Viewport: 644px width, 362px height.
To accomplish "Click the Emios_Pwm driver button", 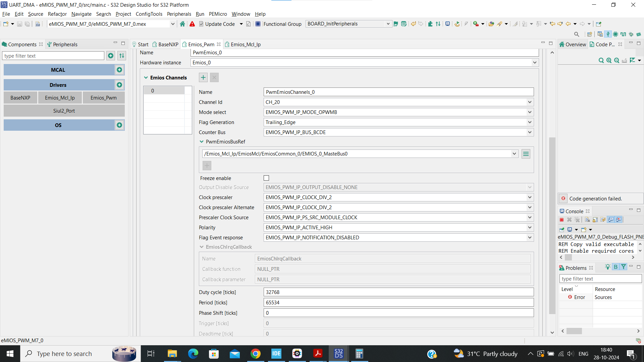I will tap(103, 98).
